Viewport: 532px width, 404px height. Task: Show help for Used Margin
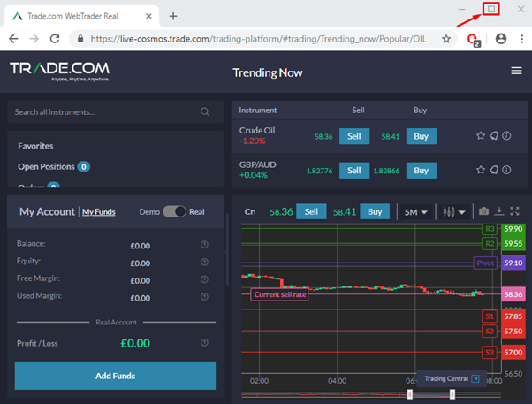click(x=204, y=297)
